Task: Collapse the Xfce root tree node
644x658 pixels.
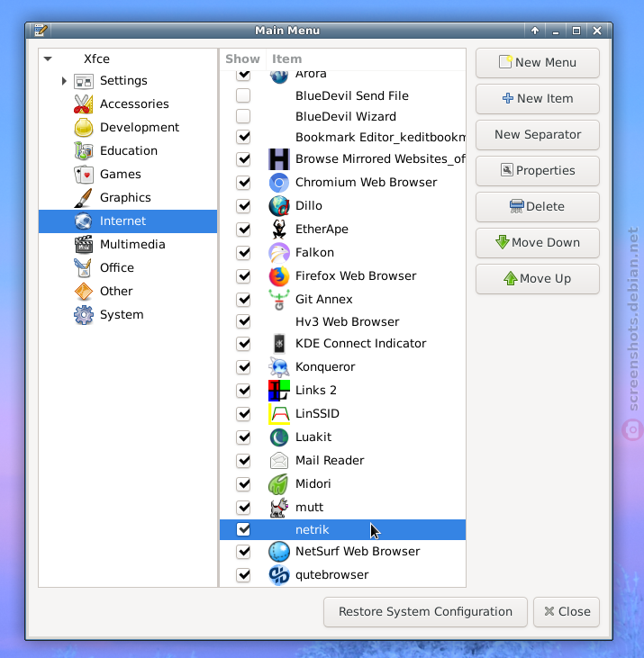Action: pos(48,59)
